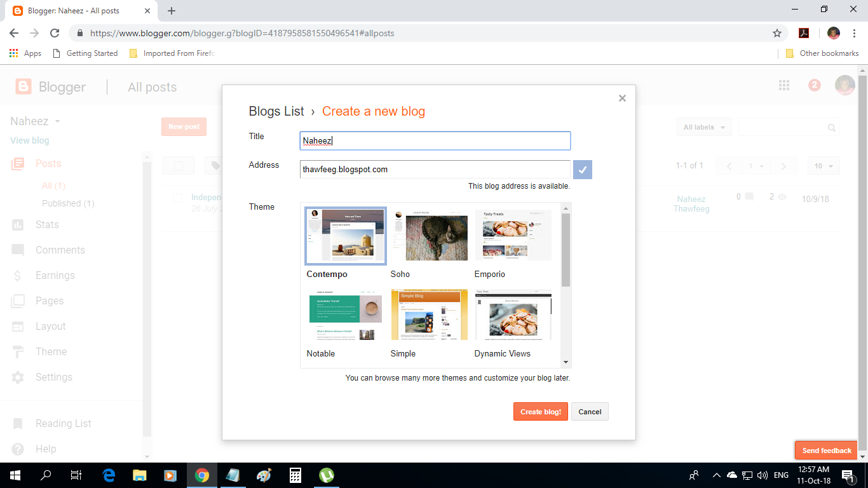Click the Apps bookmarks shortcut
The height and width of the screenshot is (488, 868).
[25, 53]
